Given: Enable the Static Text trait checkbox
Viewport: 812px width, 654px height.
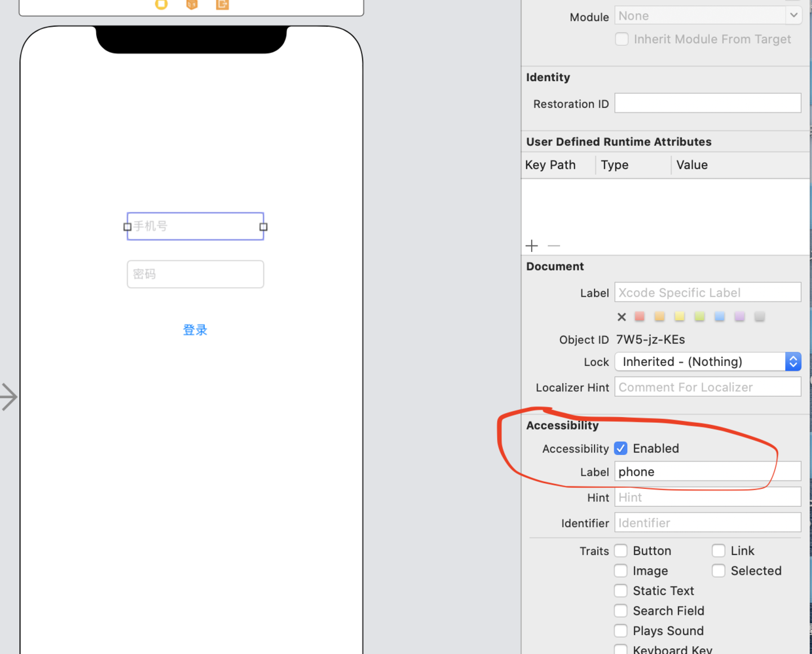Looking at the screenshot, I should click(x=621, y=590).
